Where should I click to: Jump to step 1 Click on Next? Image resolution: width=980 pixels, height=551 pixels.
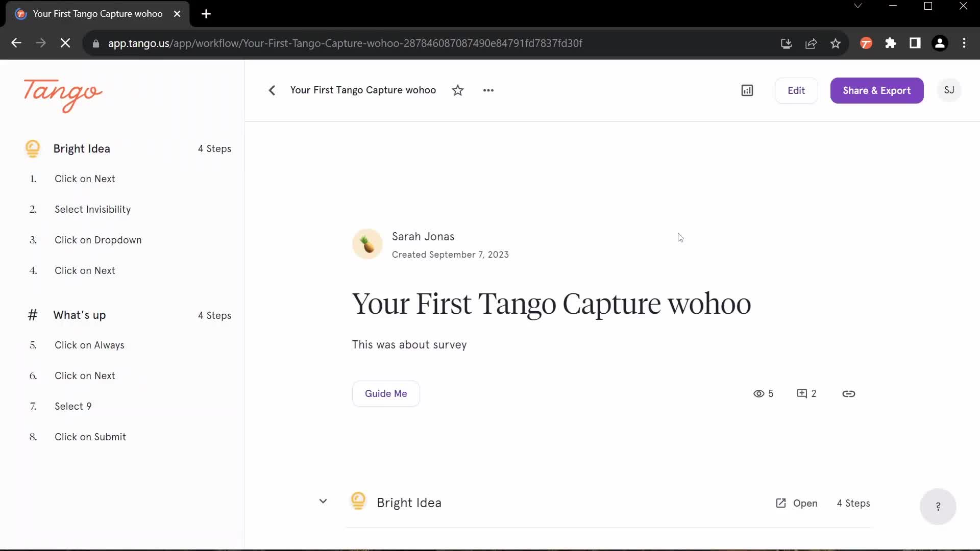(x=85, y=179)
